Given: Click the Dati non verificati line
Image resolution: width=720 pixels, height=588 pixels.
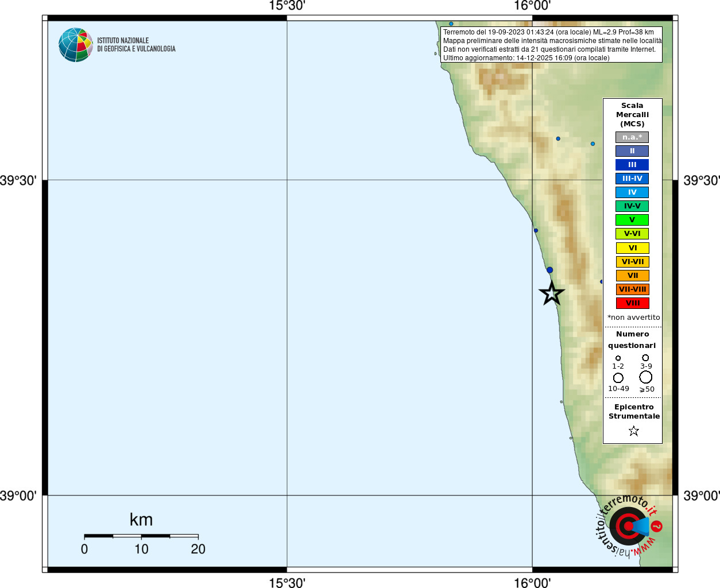Looking at the screenshot, I should (549, 49).
